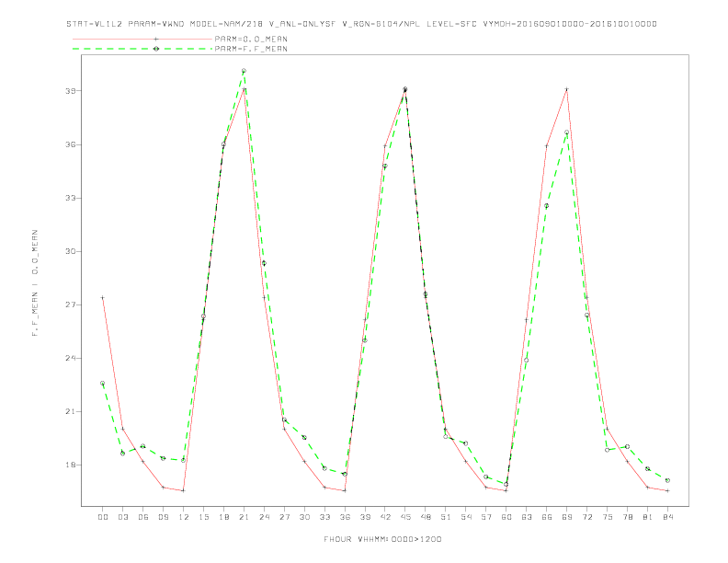Click the y-axis tick label 18
Viewport: 728px width, 563px height.
point(70,465)
